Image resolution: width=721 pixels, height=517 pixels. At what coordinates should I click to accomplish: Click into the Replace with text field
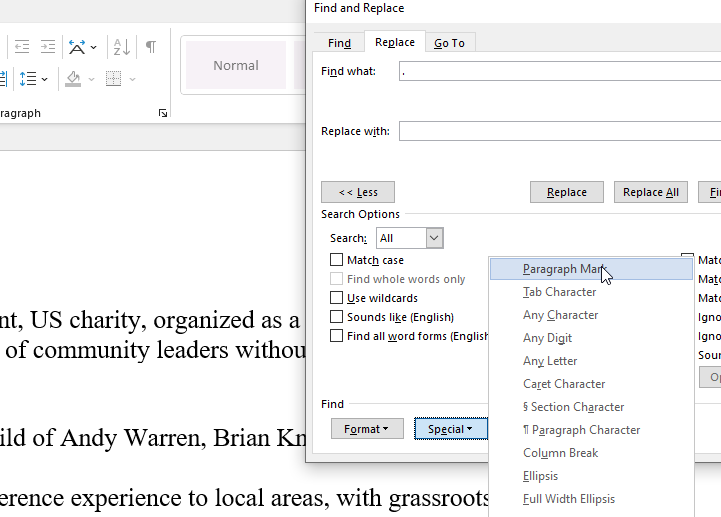pos(560,131)
